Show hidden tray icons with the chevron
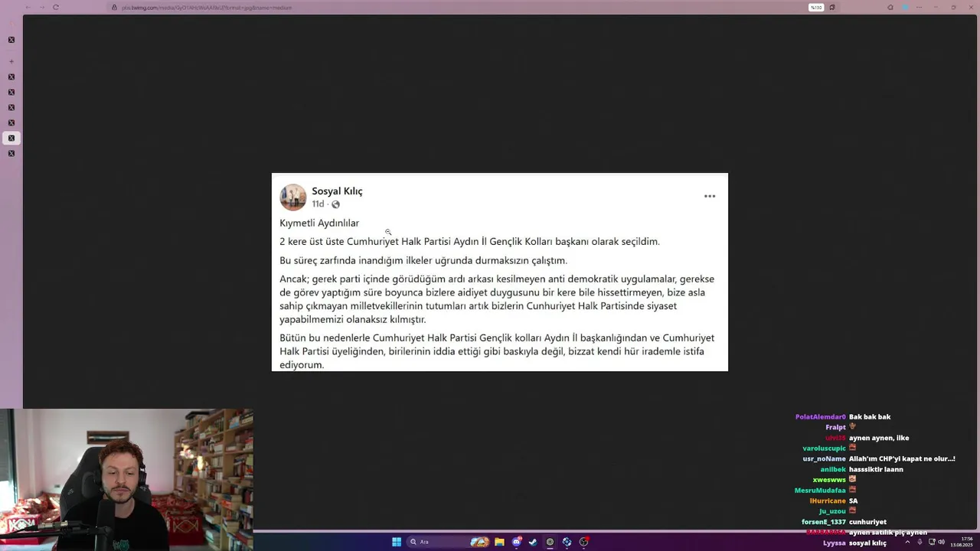 pyautogui.click(x=907, y=542)
